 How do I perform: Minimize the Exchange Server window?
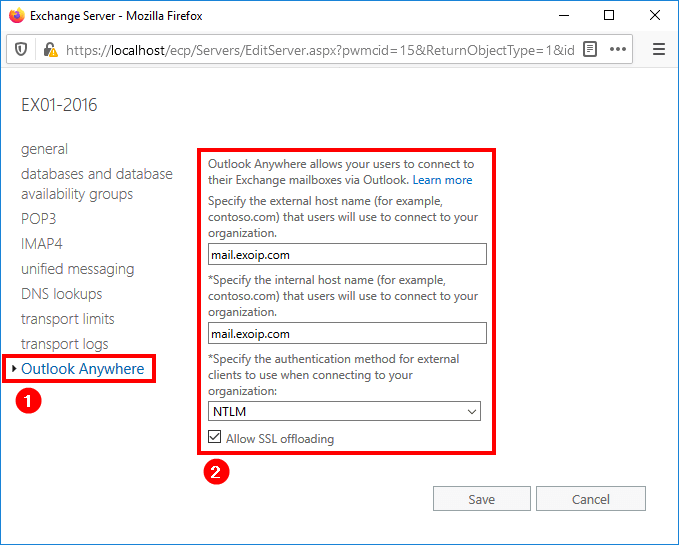[x=564, y=16]
